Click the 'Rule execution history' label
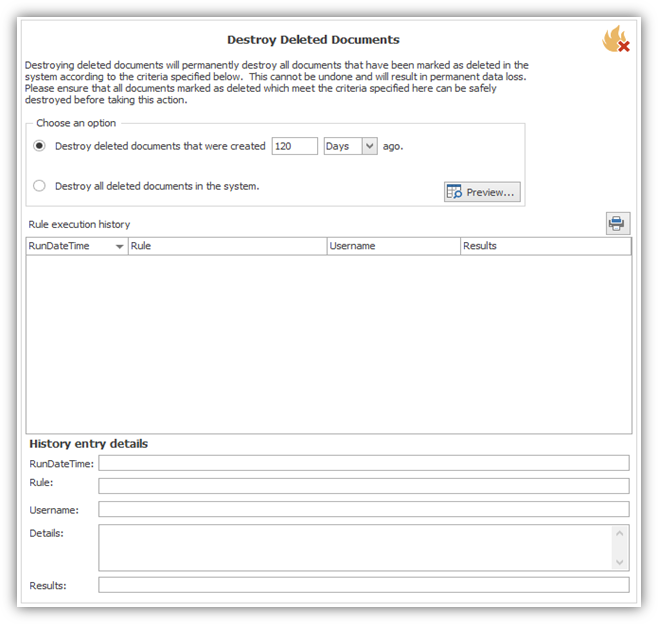 pos(79,225)
